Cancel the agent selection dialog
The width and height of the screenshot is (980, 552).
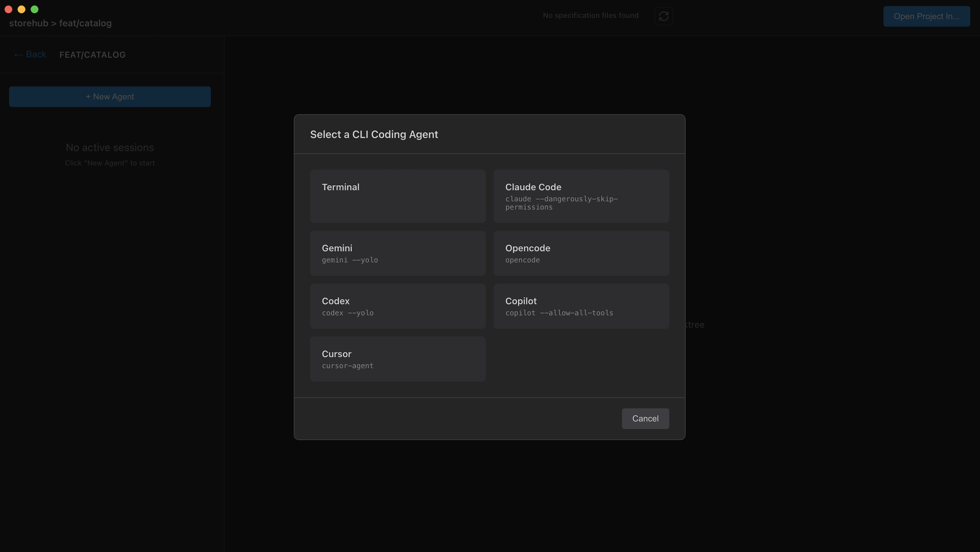[645, 418]
